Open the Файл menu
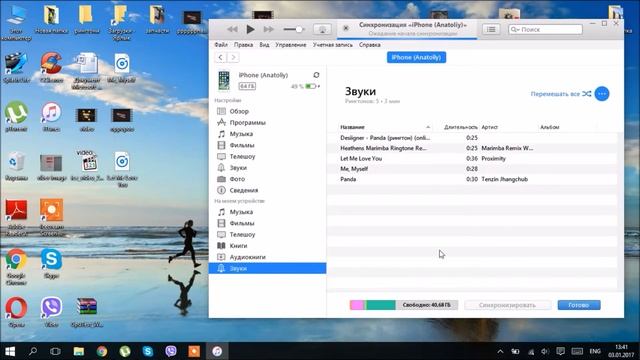The height and width of the screenshot is (360, 640). 221,45
